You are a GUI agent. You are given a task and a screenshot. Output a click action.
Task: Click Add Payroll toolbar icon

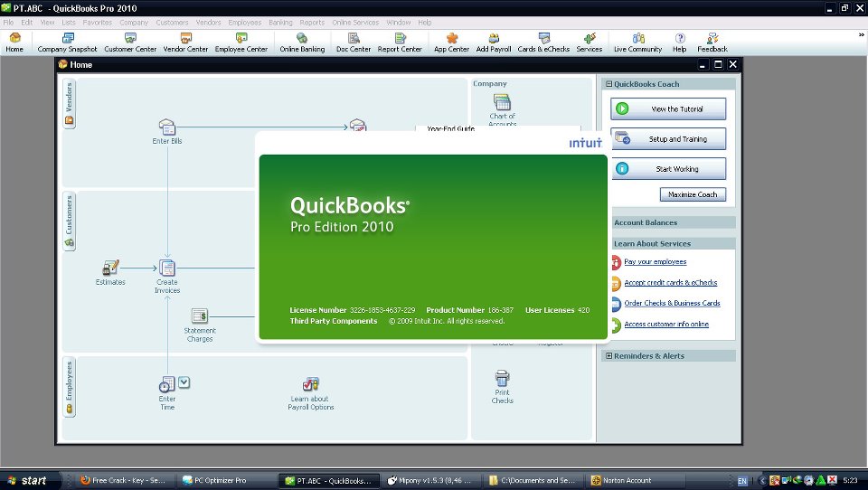(494, 42)
